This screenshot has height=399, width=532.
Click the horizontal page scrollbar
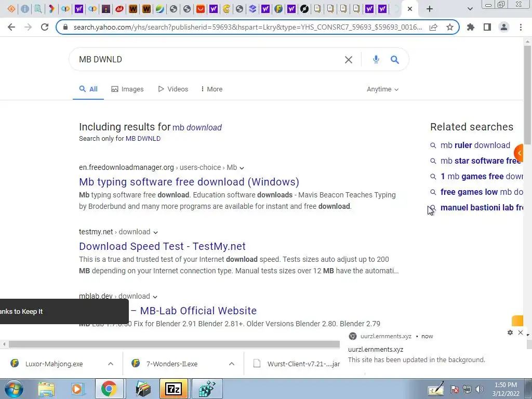[x=173, y=344]
